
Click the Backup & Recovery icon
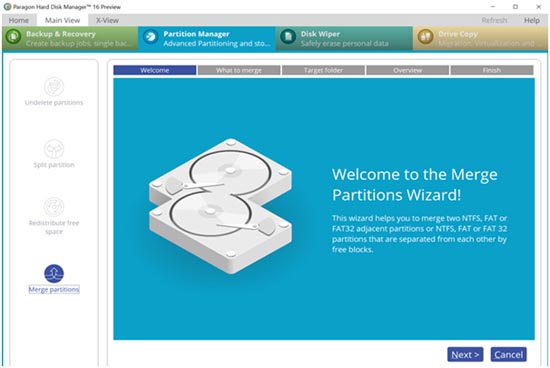(13, 36)
